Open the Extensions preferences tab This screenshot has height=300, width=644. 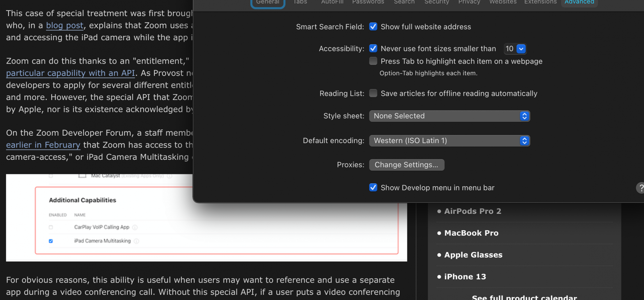(540, 2)
